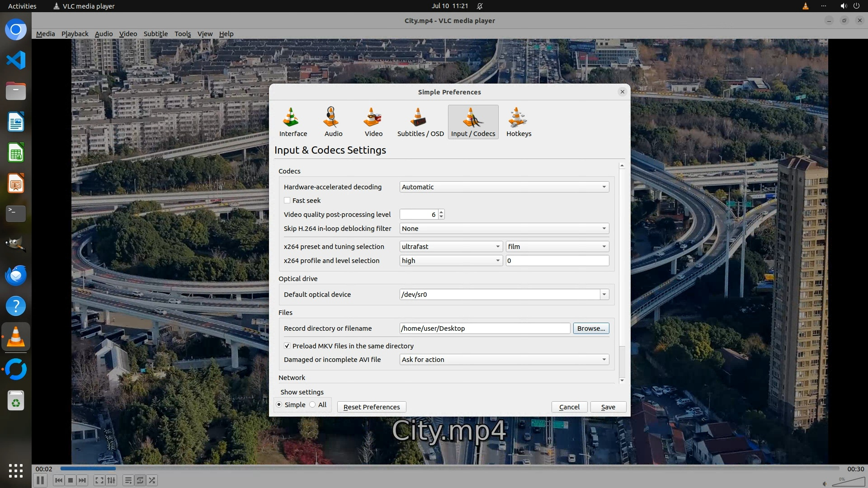This screenshot has height=488, width=868.
Task: Open the Hotkeys preferences category
Action: (x=519, y=122)
